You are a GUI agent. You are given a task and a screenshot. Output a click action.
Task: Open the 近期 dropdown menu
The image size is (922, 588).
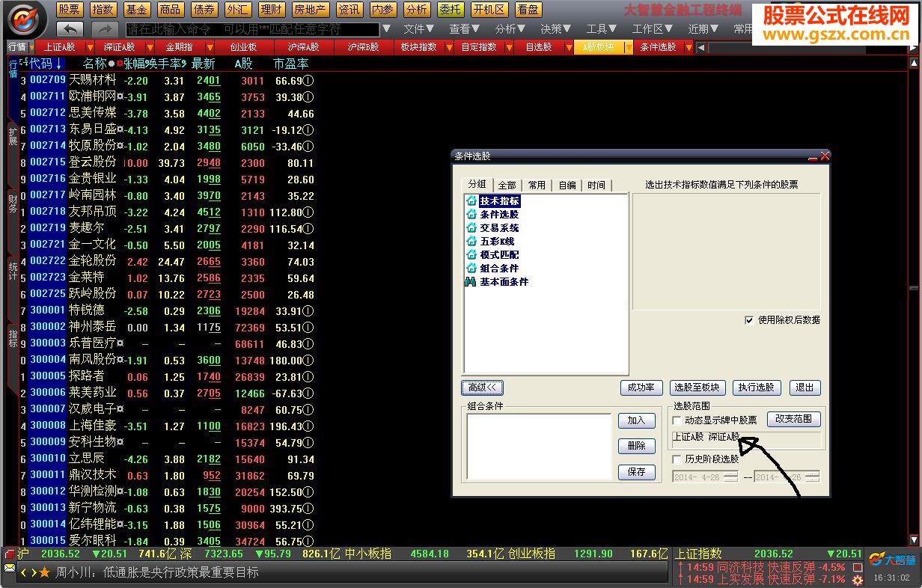(x=703, y=29)
